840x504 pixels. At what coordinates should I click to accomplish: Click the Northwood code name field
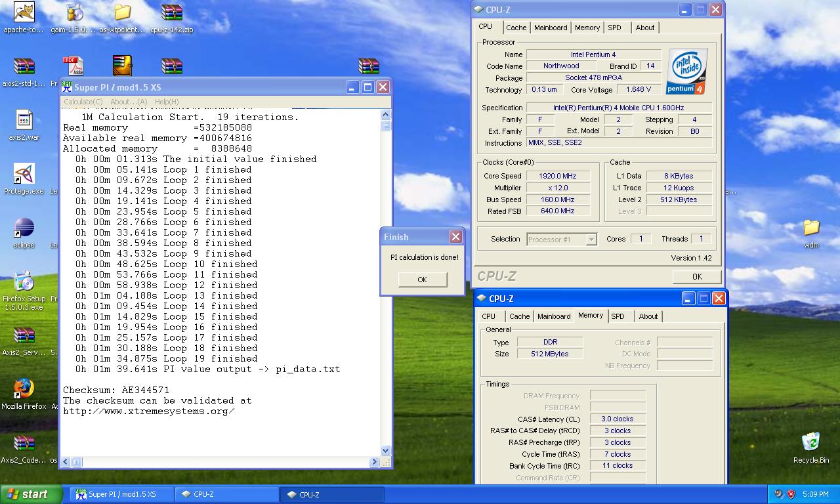coord(561,66)
